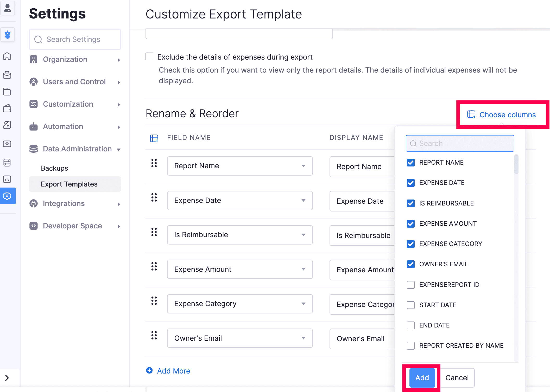Open the Home icon in the left sidebar
Screen dimensions: 550x392
pyautogui.click(x=8, y=56)
